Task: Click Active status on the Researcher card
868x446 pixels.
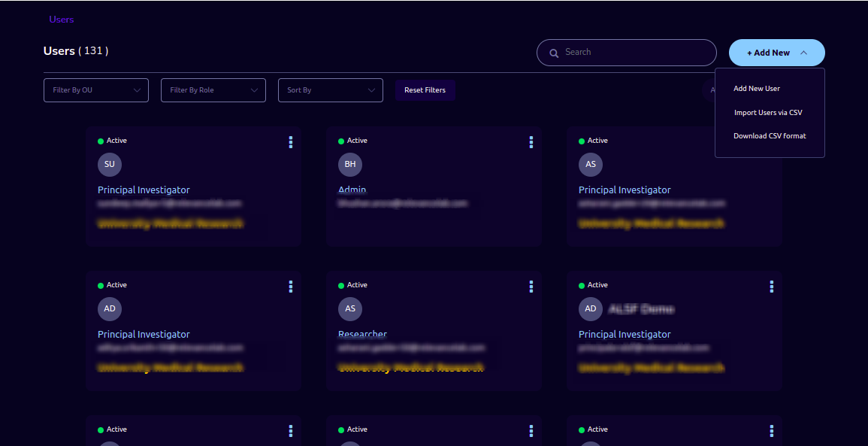Action: tap(352, 285)
